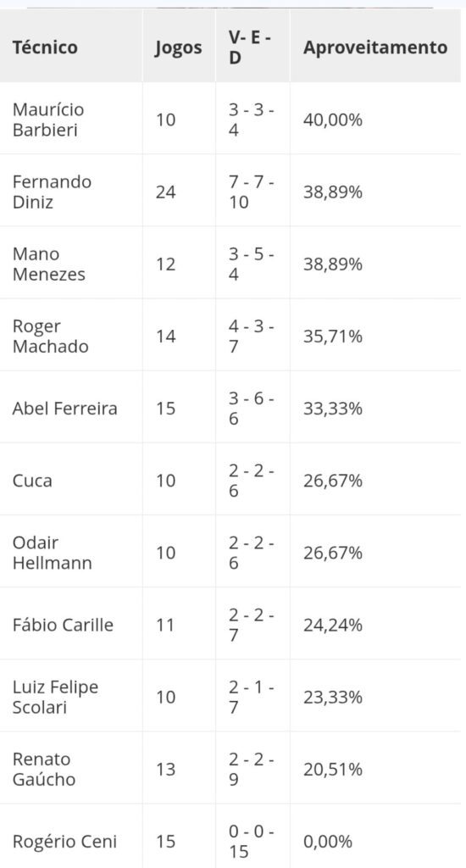
Task: Click the Técnico column header
Action: tap(46, 47)
